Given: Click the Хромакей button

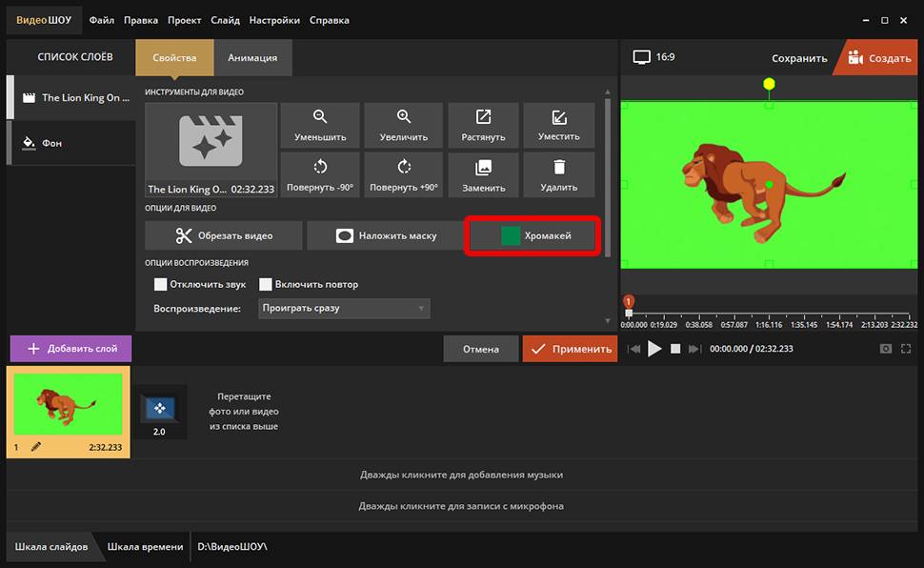Looking at the screenshot, I should [533, 235].
